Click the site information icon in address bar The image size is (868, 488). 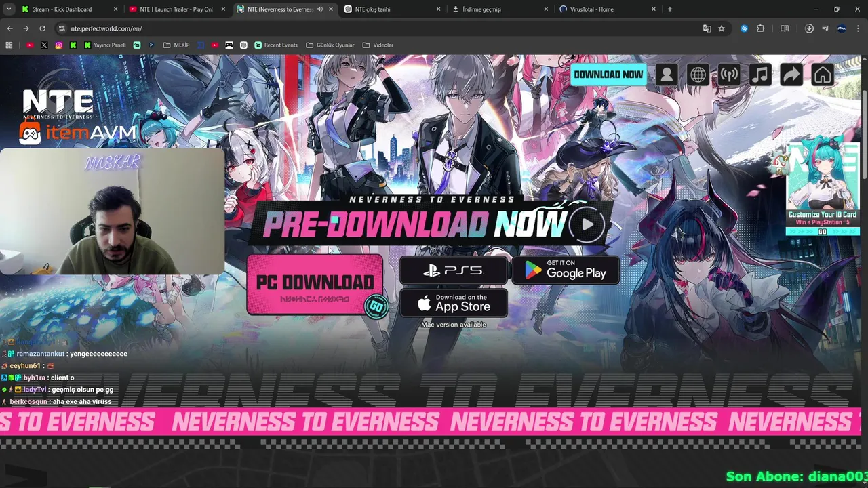pyautogui.click(x=62, y=28)
